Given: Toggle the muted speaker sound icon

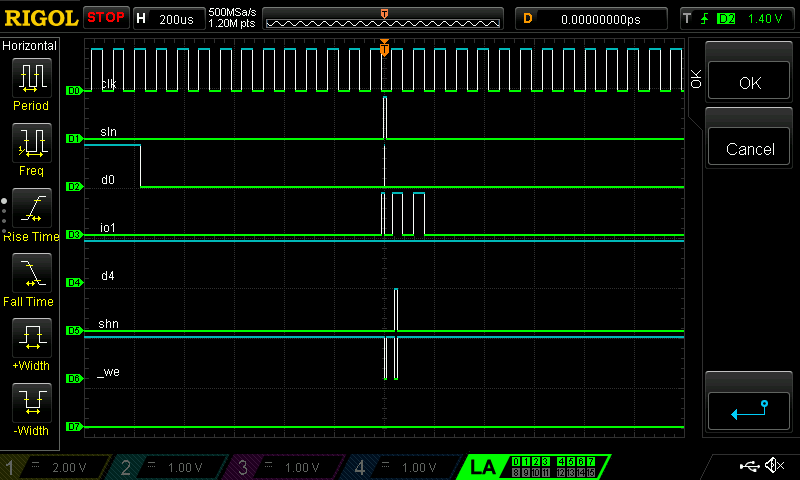Looking at the screenshot, I should tap(774, 466).
